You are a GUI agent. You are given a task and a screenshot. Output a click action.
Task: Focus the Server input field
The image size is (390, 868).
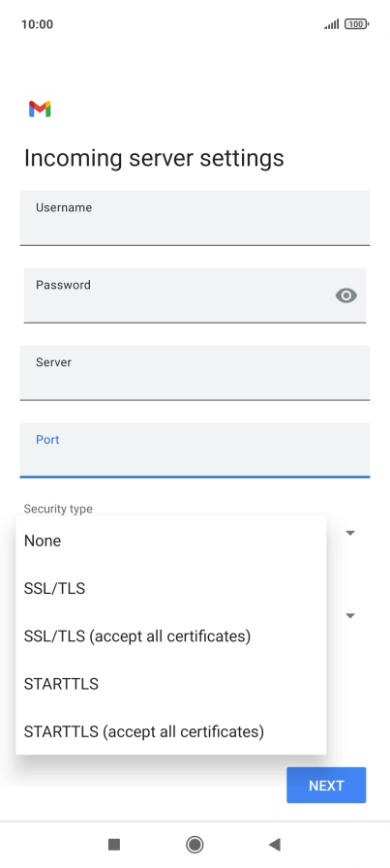point(195,373)
